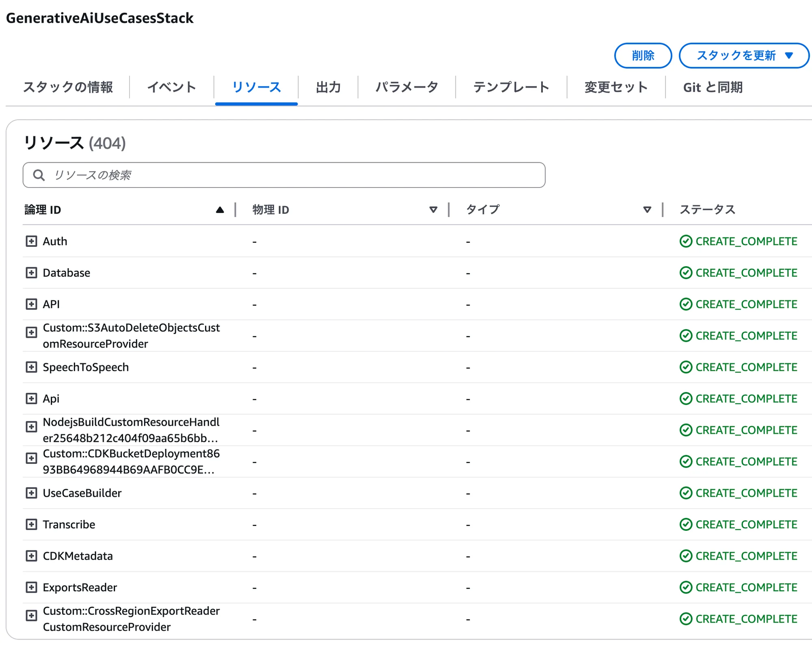This screenshot has width=812, height=655.
Task: Expand the ExportsReader resource row
Action: 31,587
